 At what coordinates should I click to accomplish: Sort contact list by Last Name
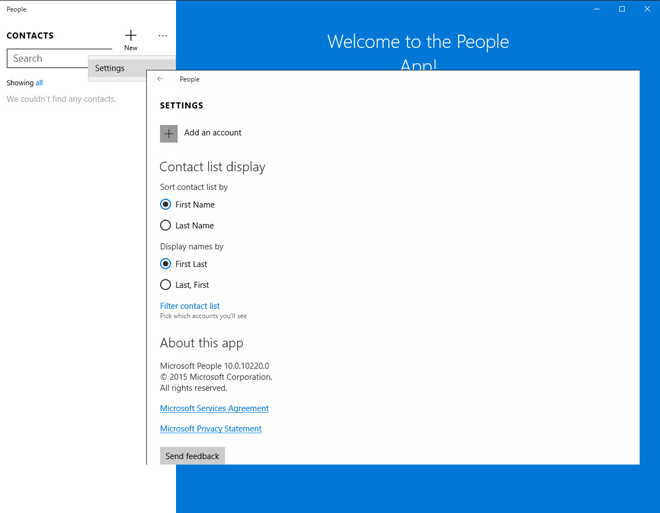click(x=166, y=226)
